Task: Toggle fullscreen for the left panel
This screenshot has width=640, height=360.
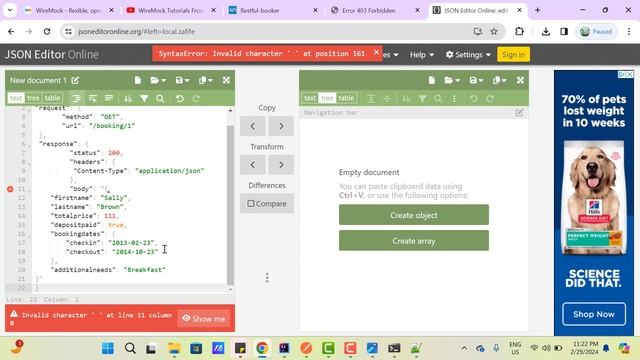Action: click(x=226, y=80)
